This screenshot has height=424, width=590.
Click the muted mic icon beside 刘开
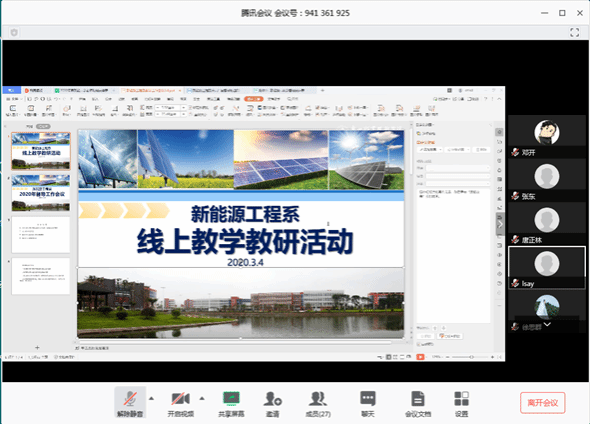click(x=515, y=152)
